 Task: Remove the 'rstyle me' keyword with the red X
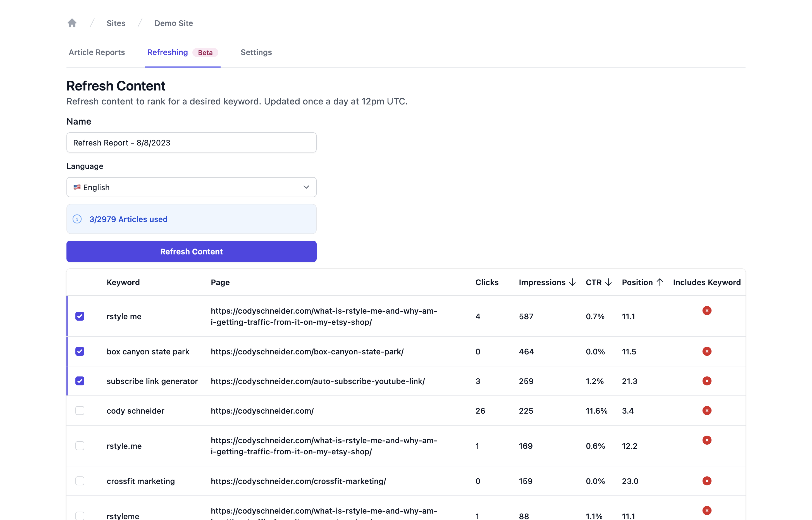707,311
